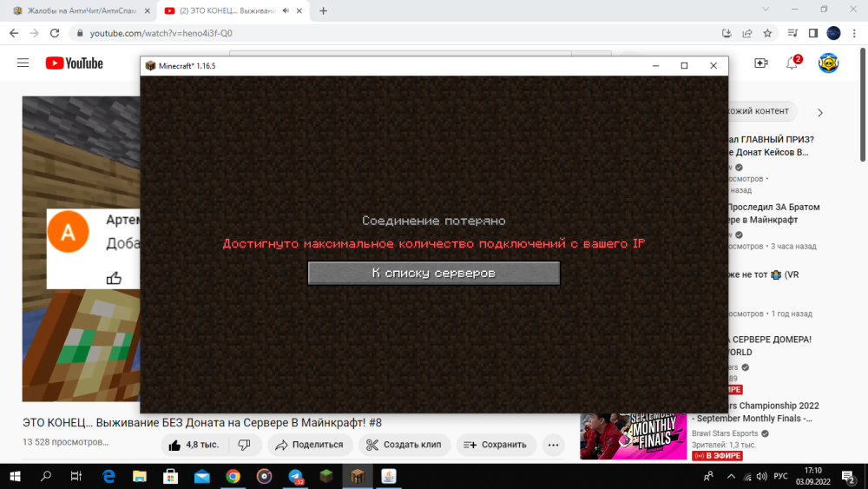Open Telegram from the taskbar
Viewport: 868px width, 489px height.
tap(296, 476)
